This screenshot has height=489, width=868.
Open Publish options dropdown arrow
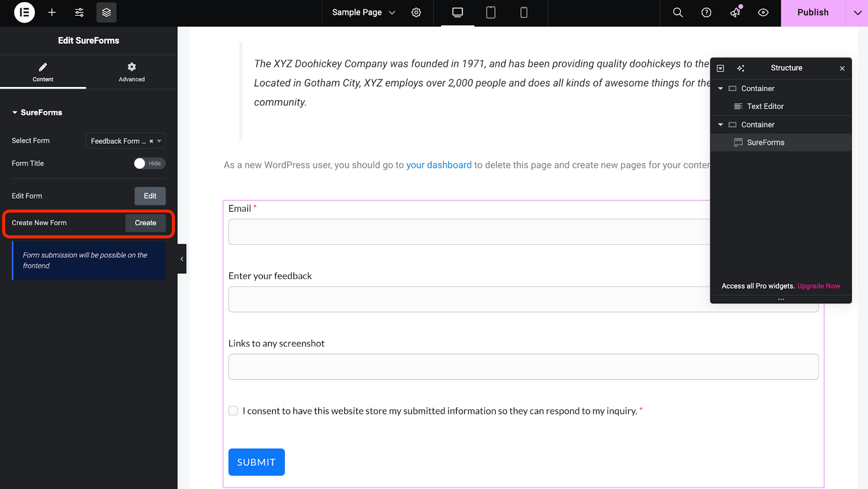point(857,13)
